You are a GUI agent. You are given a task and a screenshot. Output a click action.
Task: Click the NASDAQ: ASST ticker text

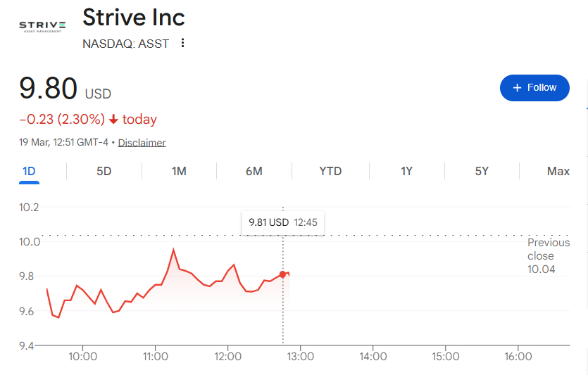[x=125, y=43]
